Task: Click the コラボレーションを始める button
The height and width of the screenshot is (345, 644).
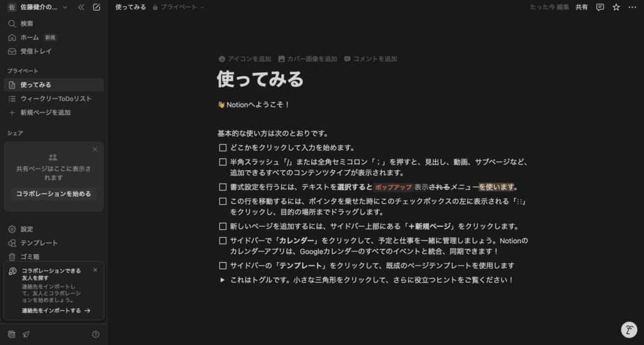Action: point(53,194)
